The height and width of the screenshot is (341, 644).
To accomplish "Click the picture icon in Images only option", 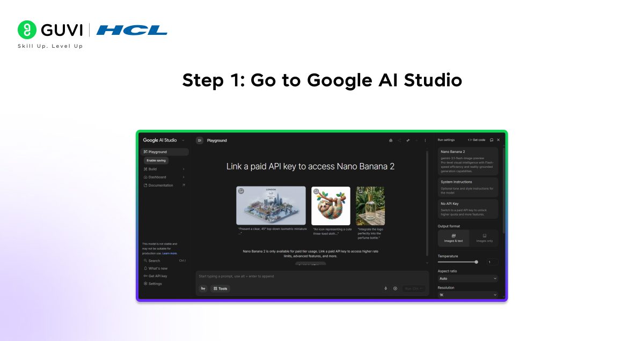I will pos(485,235).
